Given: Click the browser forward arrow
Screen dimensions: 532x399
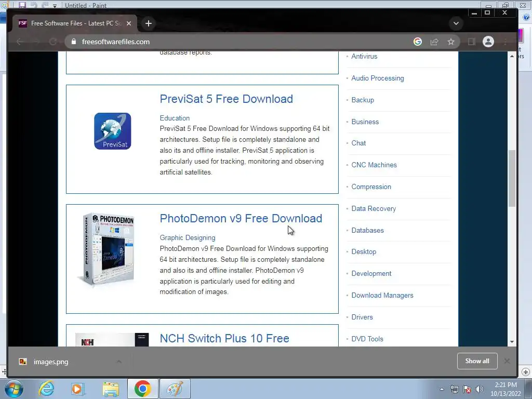Looking at the screenshot, I should (36, 42).
